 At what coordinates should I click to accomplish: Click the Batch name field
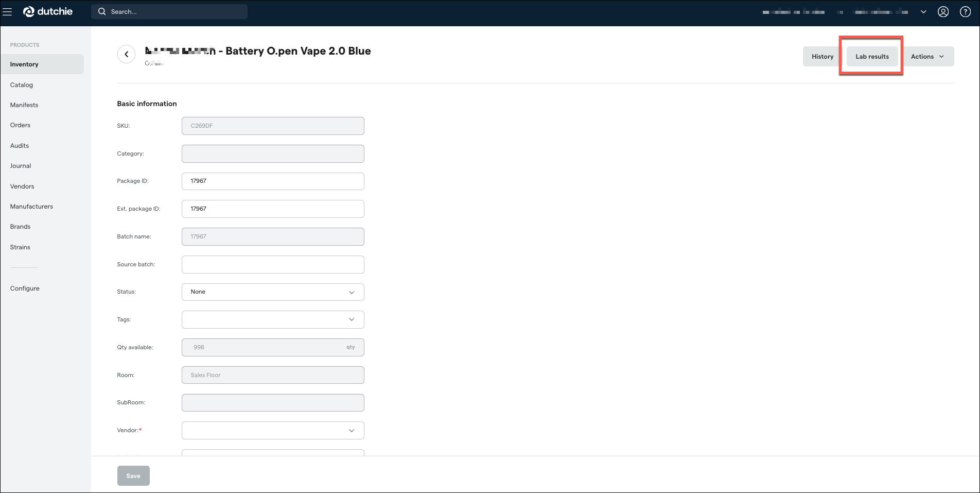tap(273, 237)
